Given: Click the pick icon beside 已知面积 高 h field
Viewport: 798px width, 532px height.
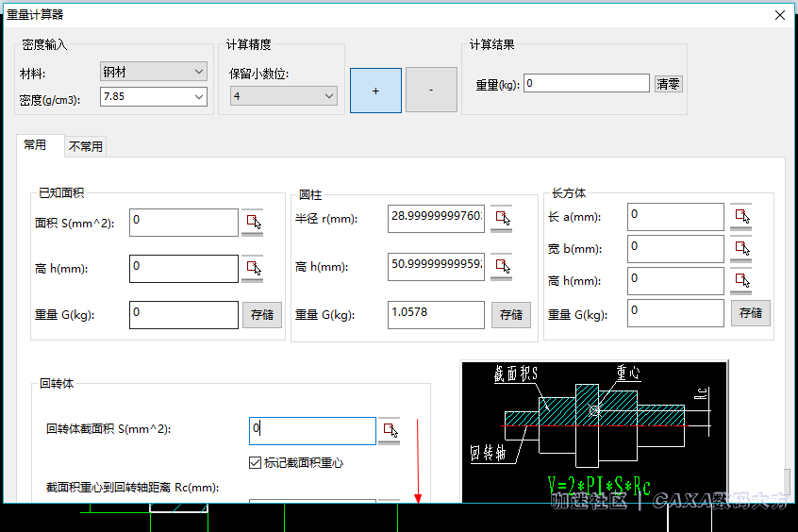Looking at the screenshot, I should 252,268.
